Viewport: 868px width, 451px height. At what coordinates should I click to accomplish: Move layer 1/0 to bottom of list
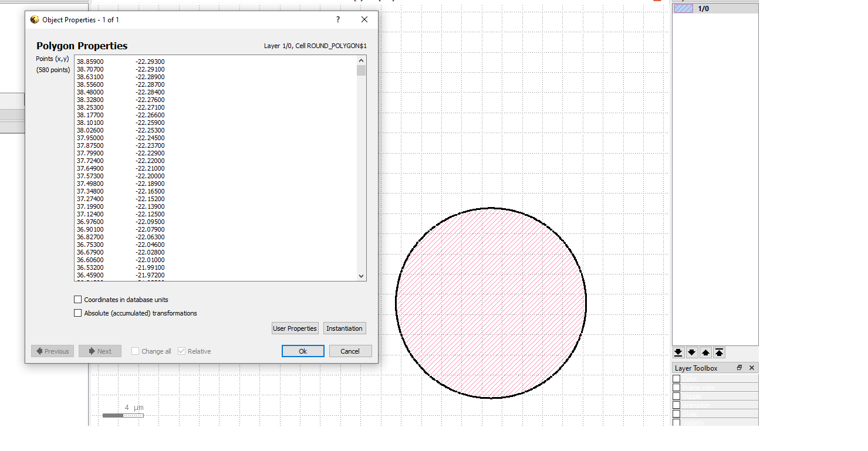(678, 352)
